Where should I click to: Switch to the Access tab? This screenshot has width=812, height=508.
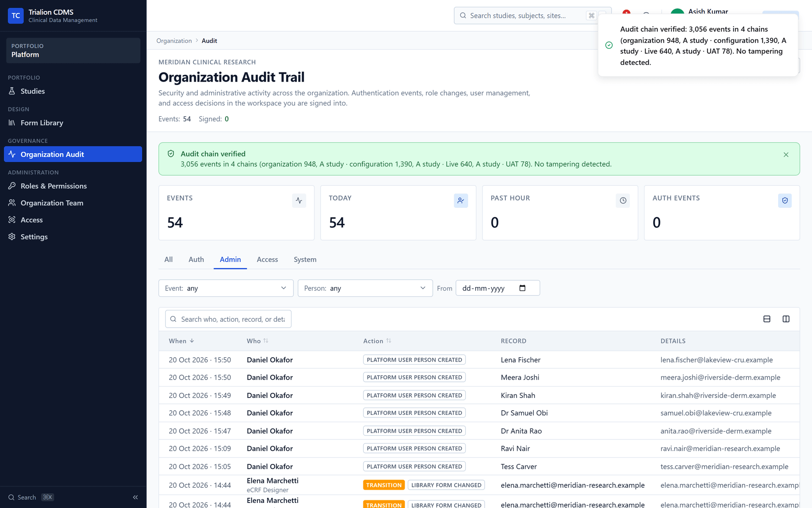267,260
